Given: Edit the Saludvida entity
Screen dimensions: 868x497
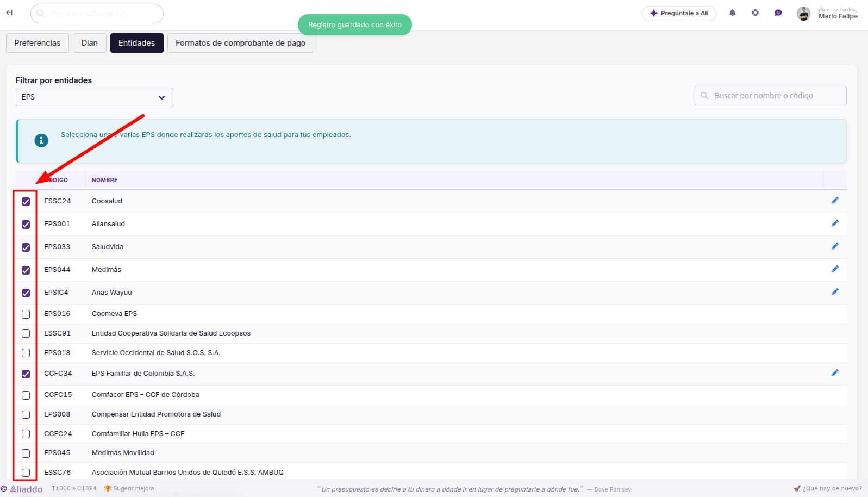Looking at the screenshot, I should point(835,246).
